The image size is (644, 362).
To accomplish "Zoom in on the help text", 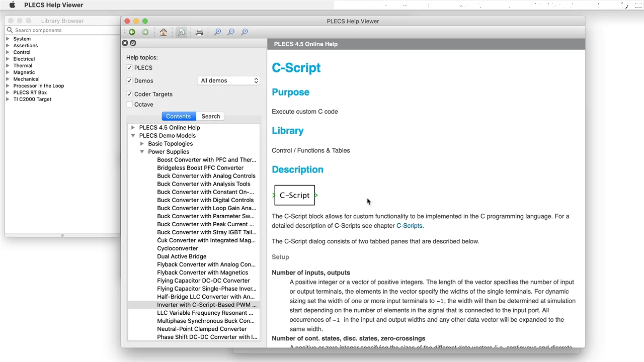I will click(218, 32).
